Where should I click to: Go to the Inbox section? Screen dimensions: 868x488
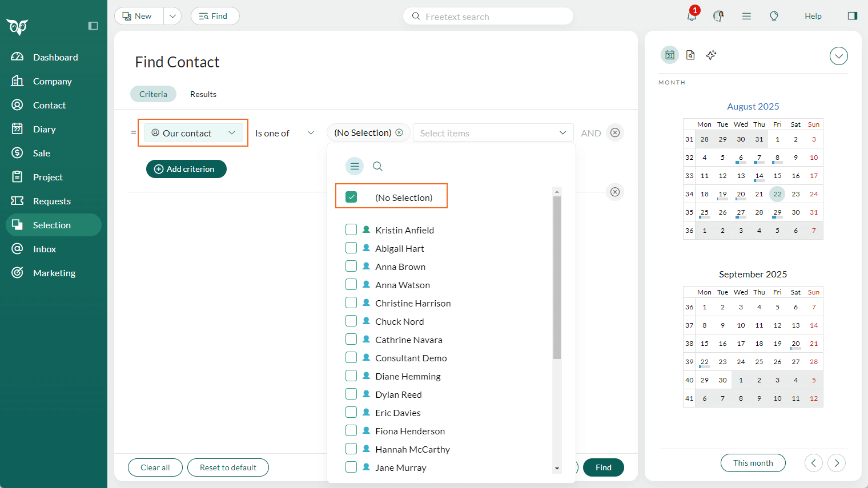tap(43, 249)
